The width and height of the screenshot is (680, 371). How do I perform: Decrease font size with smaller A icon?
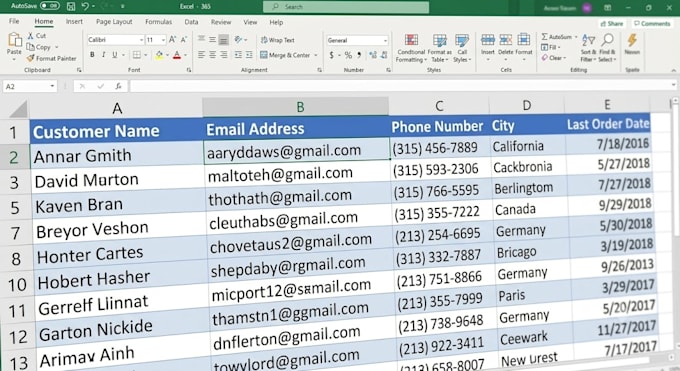click(x=184, y=39)
